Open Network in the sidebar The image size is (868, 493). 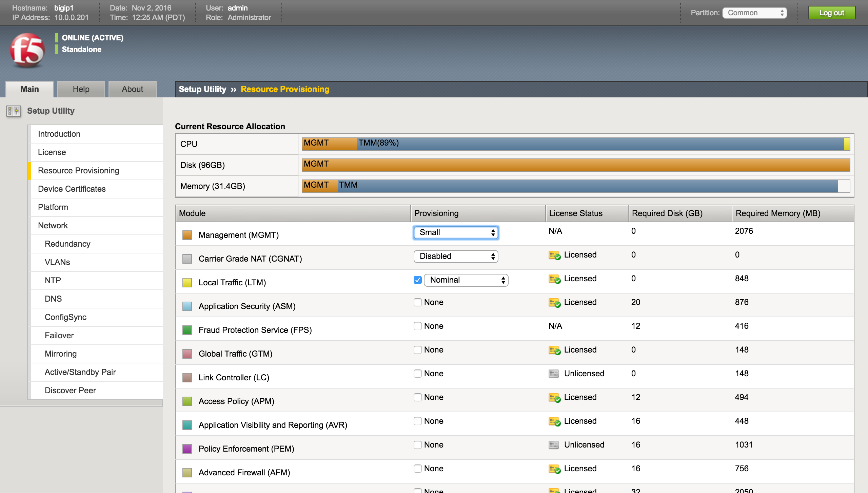pyautogui.click(x=97, y=226)
